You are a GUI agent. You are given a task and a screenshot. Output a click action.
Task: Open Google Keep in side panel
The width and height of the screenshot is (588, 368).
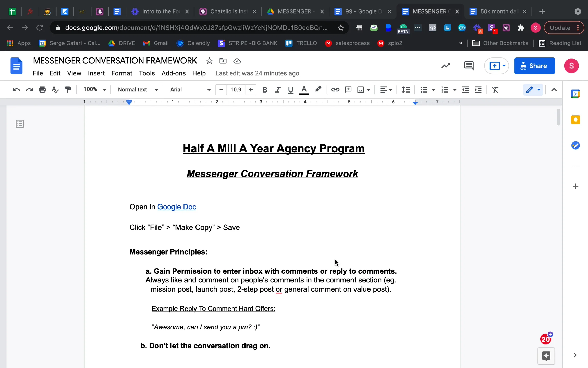tap(575, 120)
